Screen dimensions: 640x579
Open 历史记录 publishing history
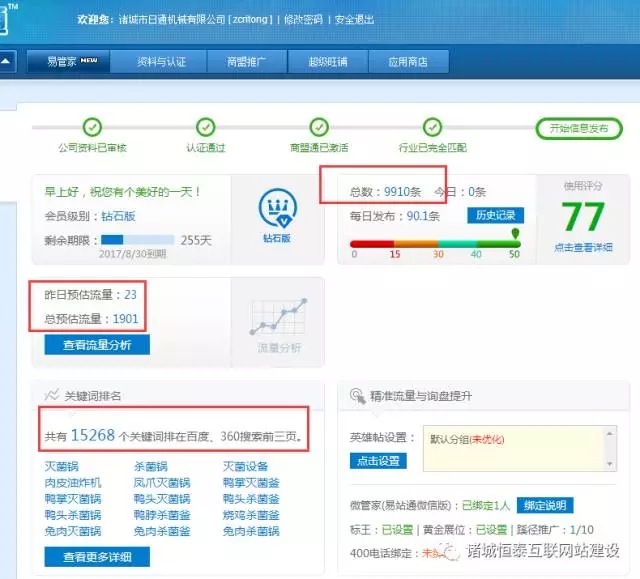(494, 215)
